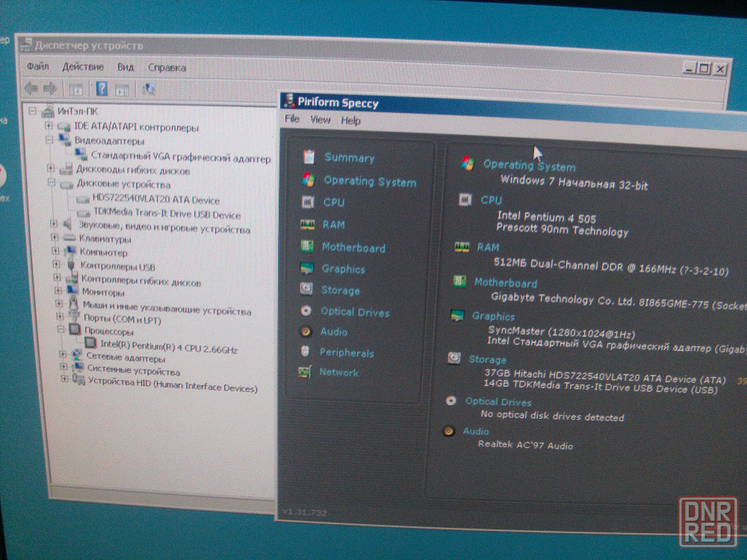
Task: Open Graphics heading link in summary pane
Action: [493, 316]
